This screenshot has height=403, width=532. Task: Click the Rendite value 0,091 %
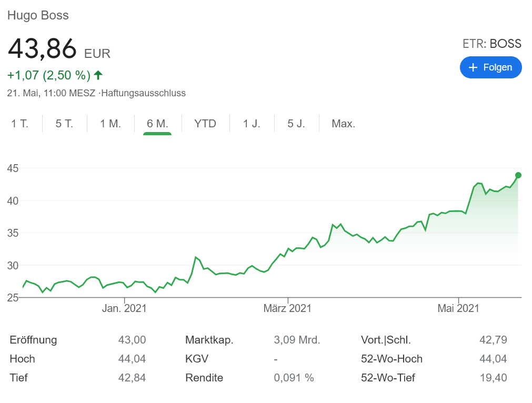(x=294, y=378)
